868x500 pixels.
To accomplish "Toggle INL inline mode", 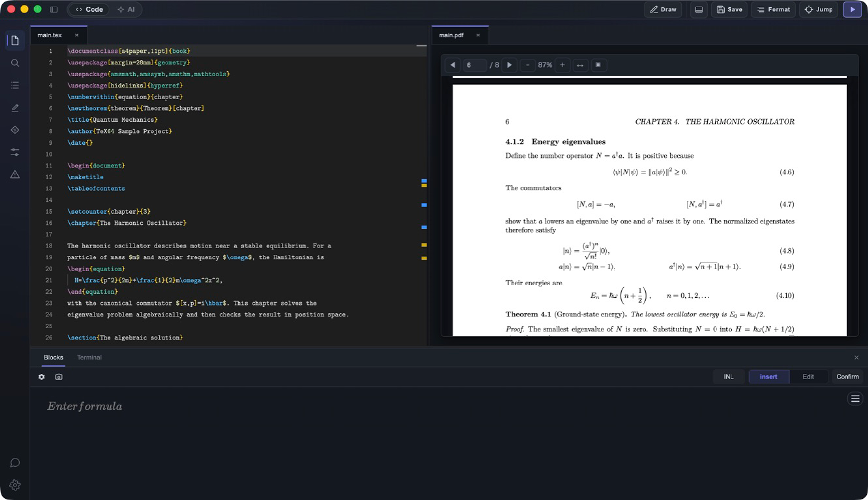I will point(729,377).
